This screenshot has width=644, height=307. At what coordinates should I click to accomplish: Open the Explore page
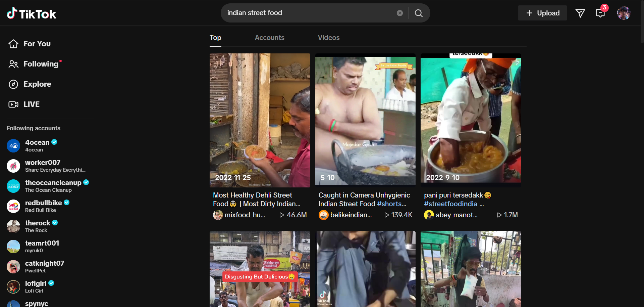point(37,84)
